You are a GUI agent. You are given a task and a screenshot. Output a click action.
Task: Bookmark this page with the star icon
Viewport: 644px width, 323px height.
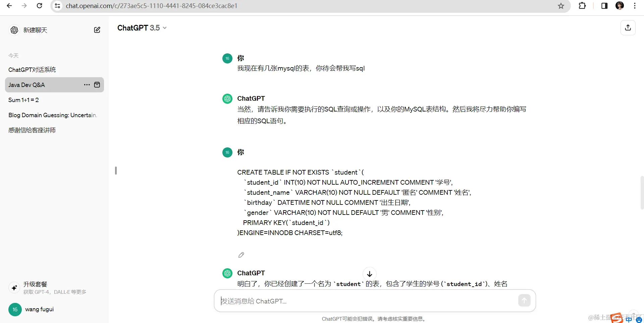coord(561,6)
